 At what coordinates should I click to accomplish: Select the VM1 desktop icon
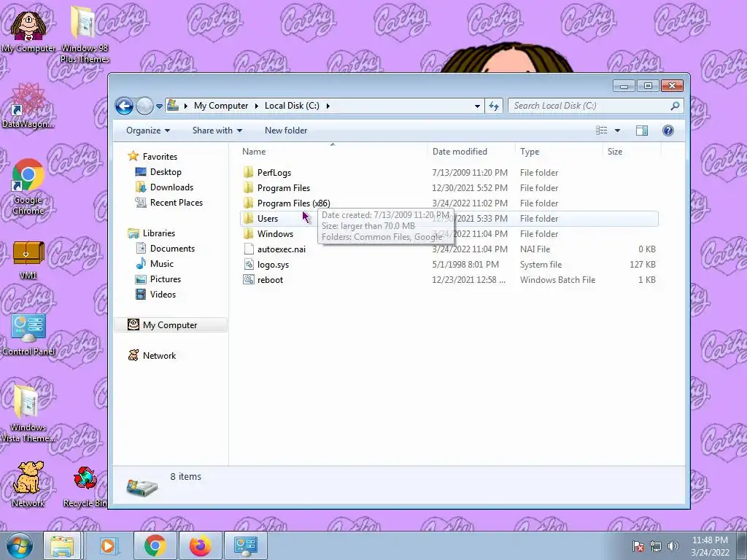click(x=28, y=260)
